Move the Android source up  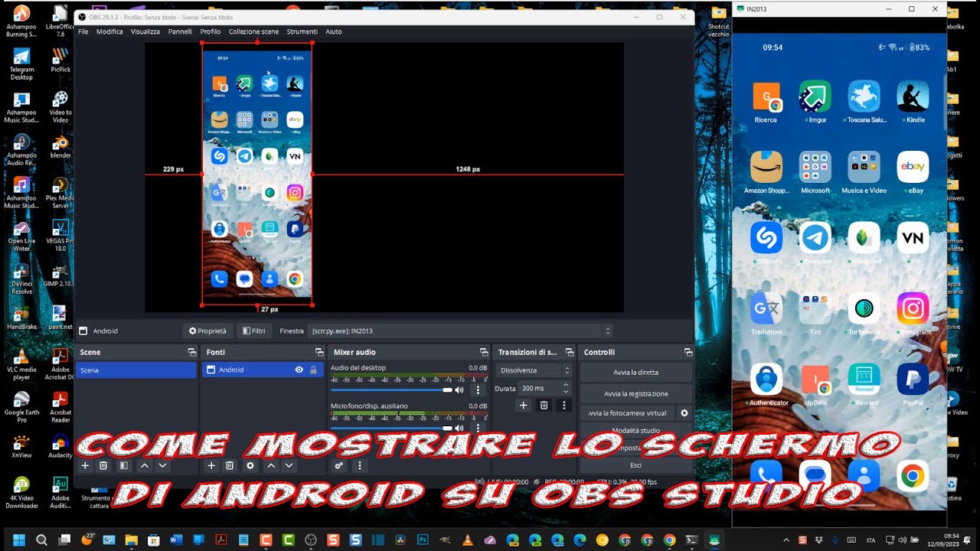[x=270, y=465]
